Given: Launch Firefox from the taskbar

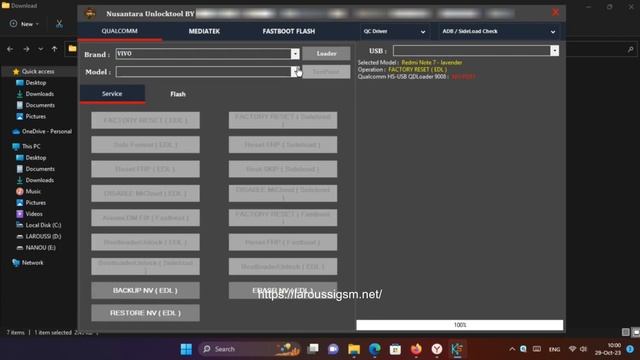Looking at the screenshot, I should coord(416,349).
